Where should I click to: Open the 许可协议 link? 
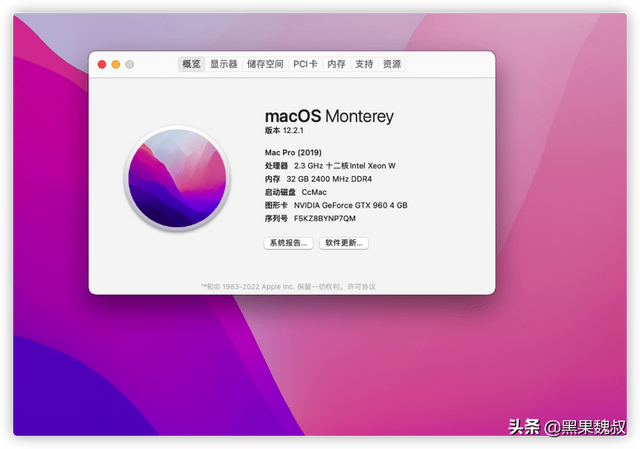pos(362,287)
